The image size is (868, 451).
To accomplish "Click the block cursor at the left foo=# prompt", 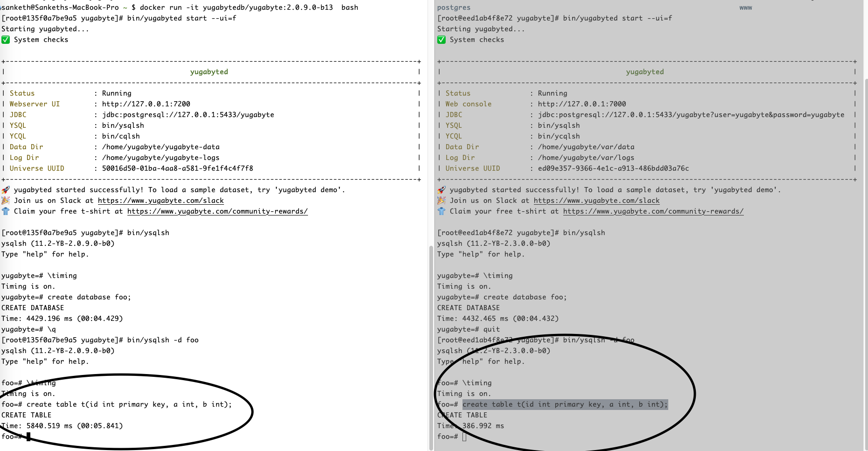I will click(x=28, y=437).
